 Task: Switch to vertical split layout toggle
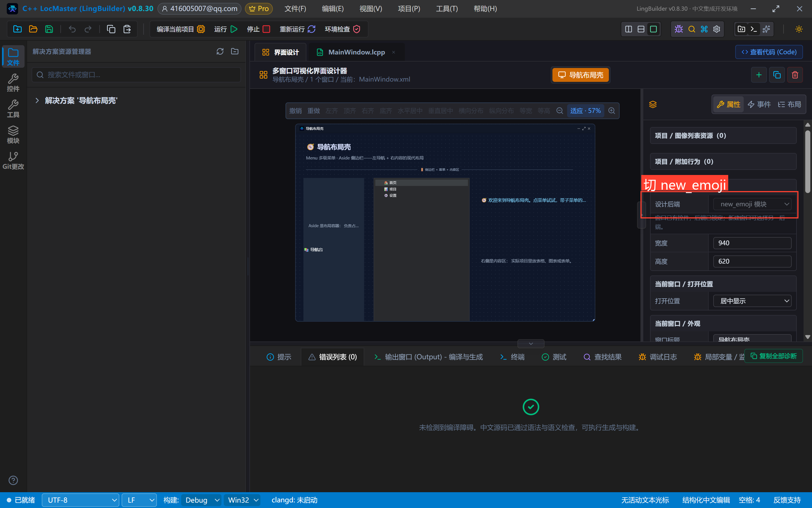[628, 29]
